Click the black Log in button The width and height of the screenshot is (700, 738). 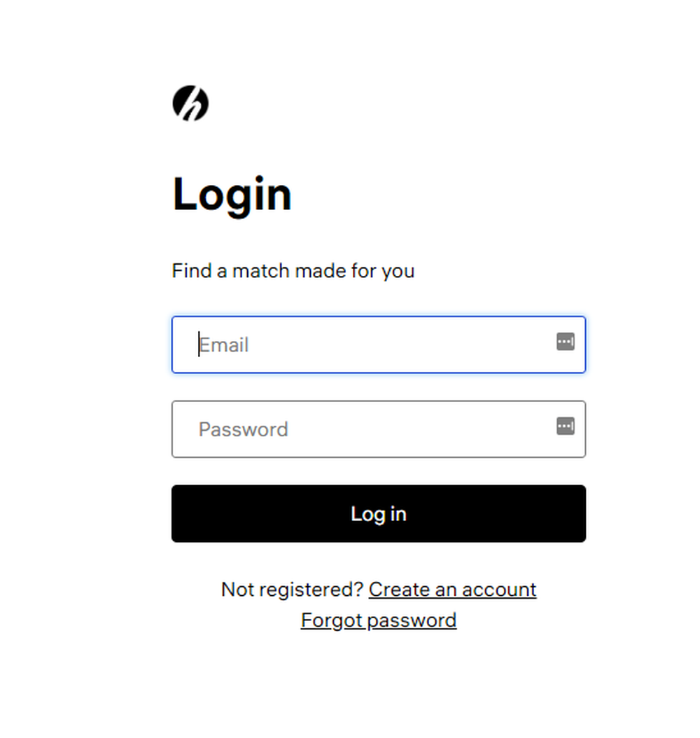click(379, 513)
